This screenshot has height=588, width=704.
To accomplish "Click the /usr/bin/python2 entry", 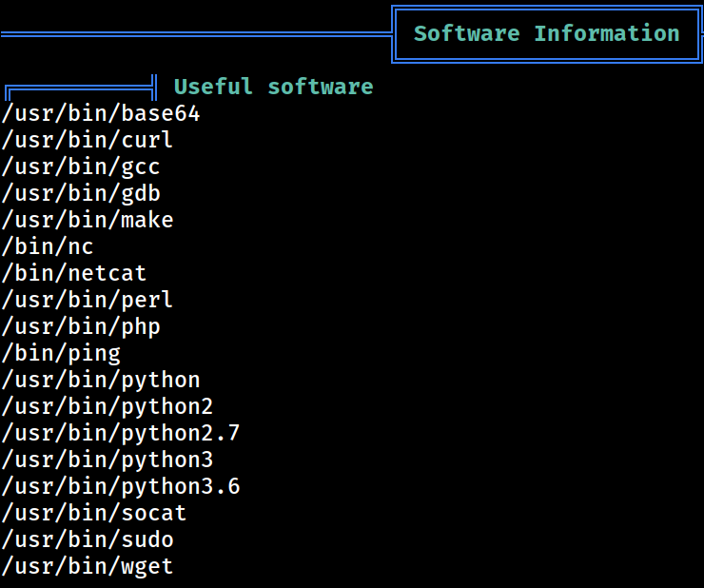I will (x=108, y=406).
